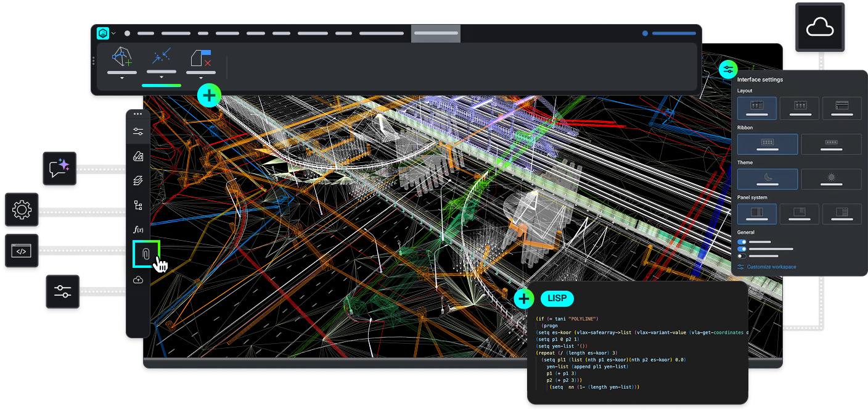Viewport: 868px width, 416px height.
Task: Select the polyline add-vertex ribbon tool
Action: coord(121,57)
